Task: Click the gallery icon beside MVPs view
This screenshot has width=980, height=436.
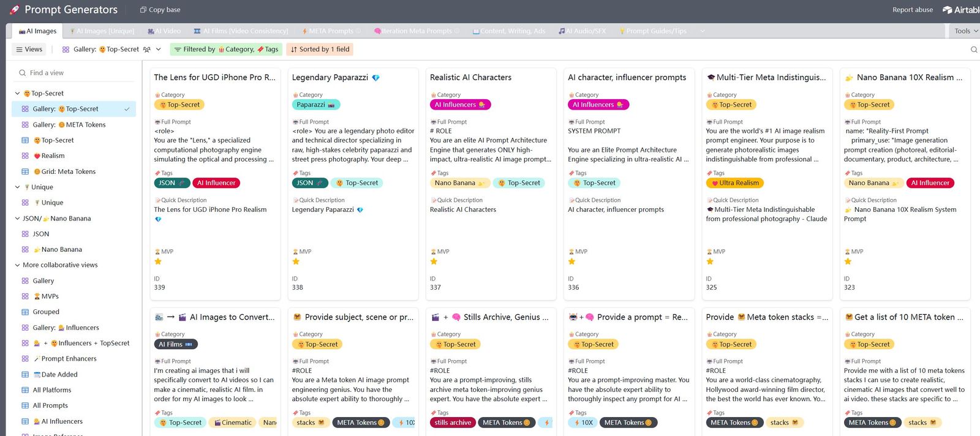Action: (x=25, y=296)
